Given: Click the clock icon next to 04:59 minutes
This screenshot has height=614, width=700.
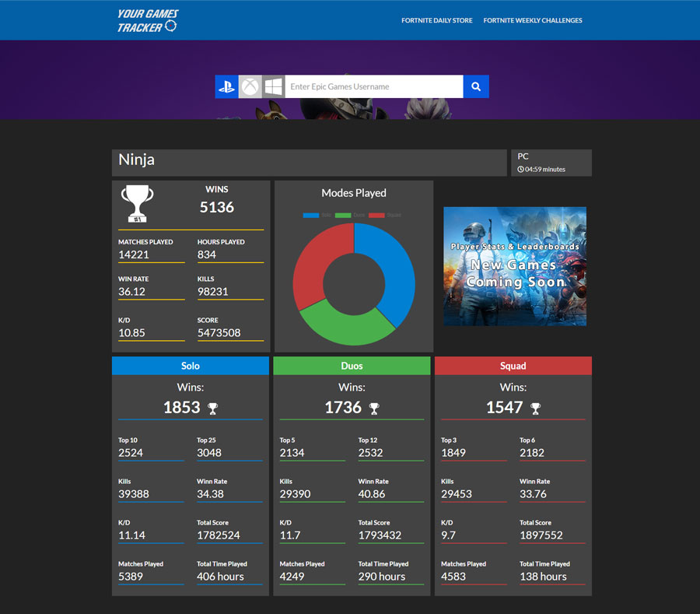Looking at the screenshot, I should [520, 169].
